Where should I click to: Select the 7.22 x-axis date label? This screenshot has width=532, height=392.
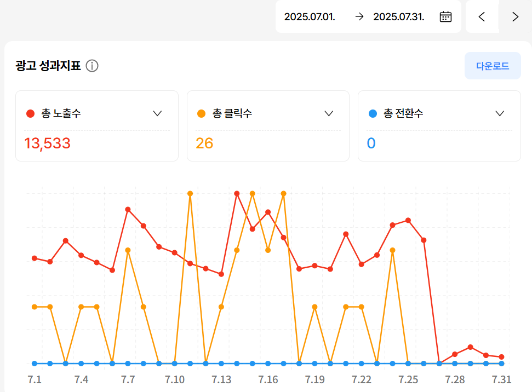[362, 379]
